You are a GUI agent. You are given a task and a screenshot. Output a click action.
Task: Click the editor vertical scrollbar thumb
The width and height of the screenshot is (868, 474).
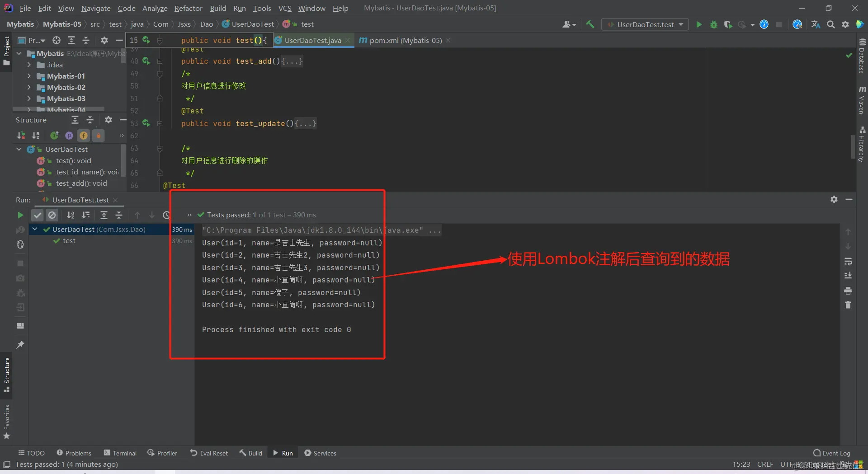pos(853,147)
